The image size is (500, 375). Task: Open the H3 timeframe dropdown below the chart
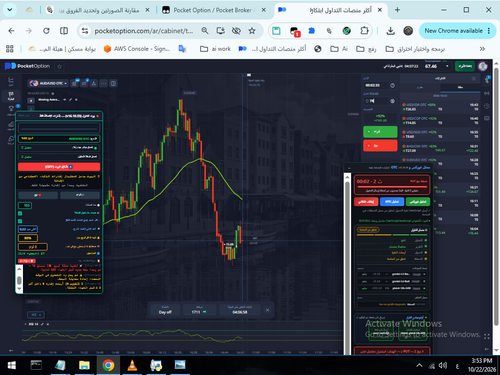coord(35,315)
